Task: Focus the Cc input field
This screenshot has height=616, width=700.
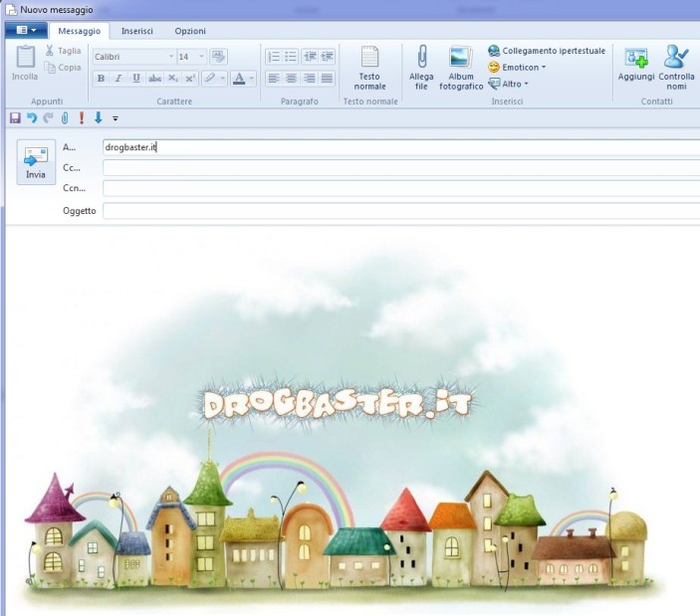Action: pyautogui.click(x=401, y=168)
